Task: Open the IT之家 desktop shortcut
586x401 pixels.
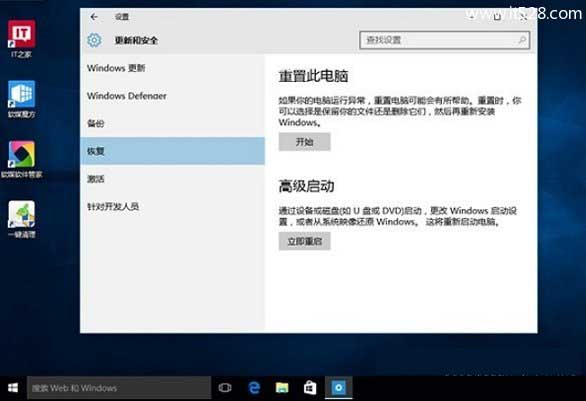Action: 22,39
